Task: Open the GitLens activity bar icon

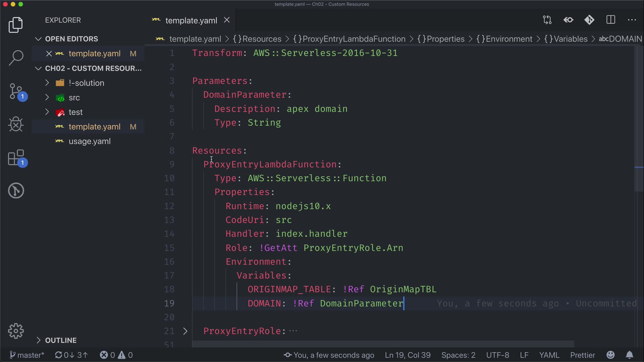Action: 16,190
